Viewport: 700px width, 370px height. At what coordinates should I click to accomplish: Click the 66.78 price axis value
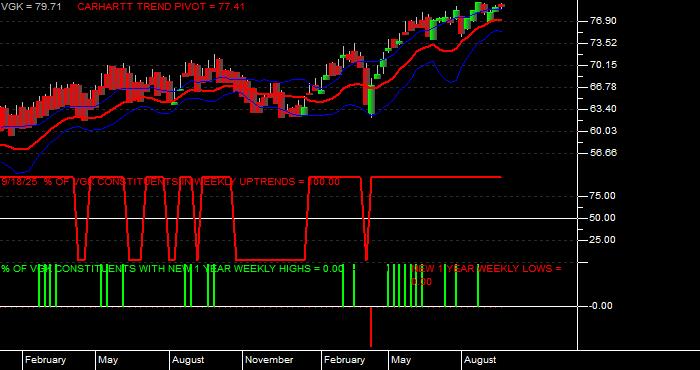tap(603, 87)
